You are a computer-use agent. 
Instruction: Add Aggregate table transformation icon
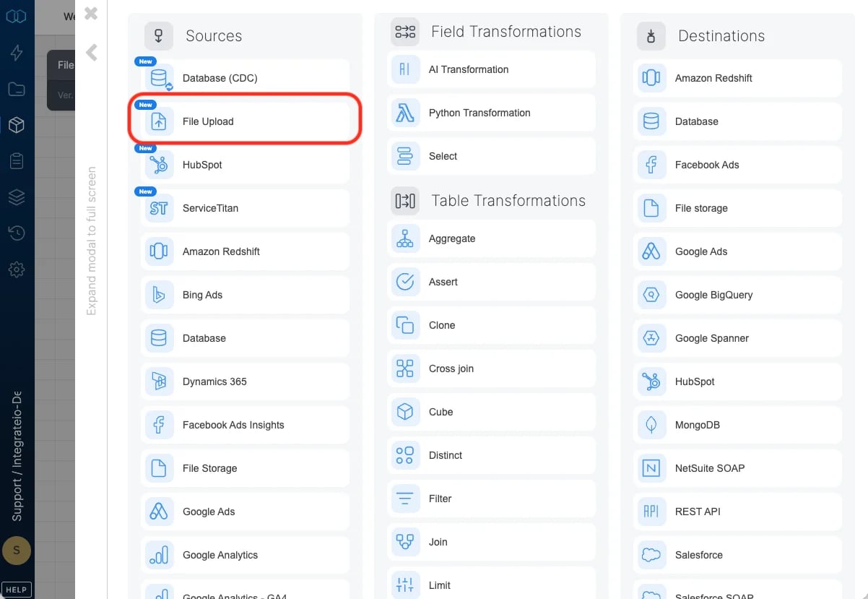pos(405,238)
